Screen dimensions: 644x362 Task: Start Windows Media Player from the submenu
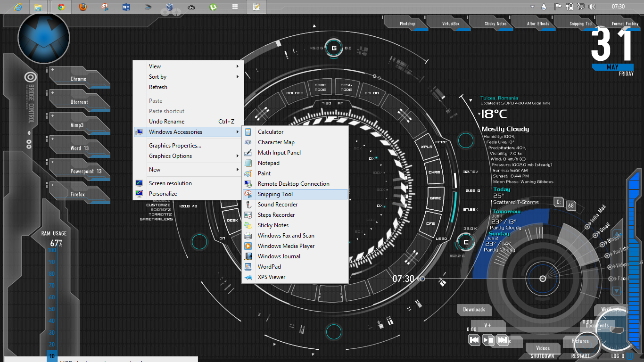pyautogui.click(x=286, y=246)
